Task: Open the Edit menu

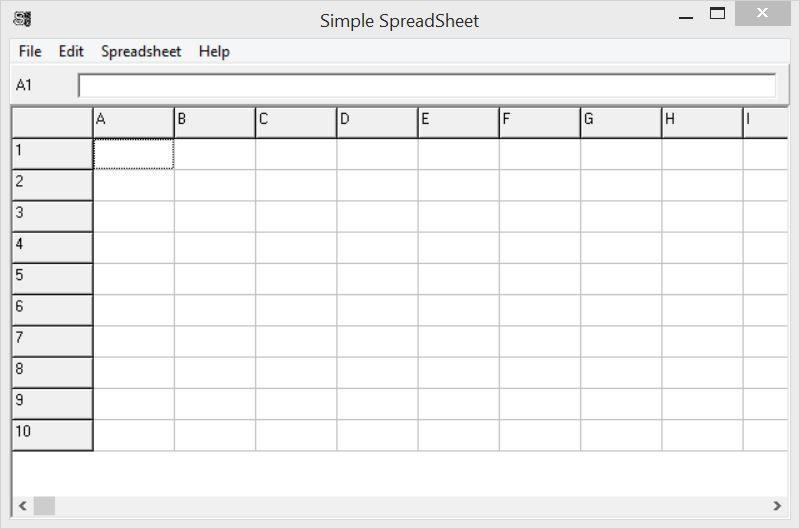Action: point(71,51)
